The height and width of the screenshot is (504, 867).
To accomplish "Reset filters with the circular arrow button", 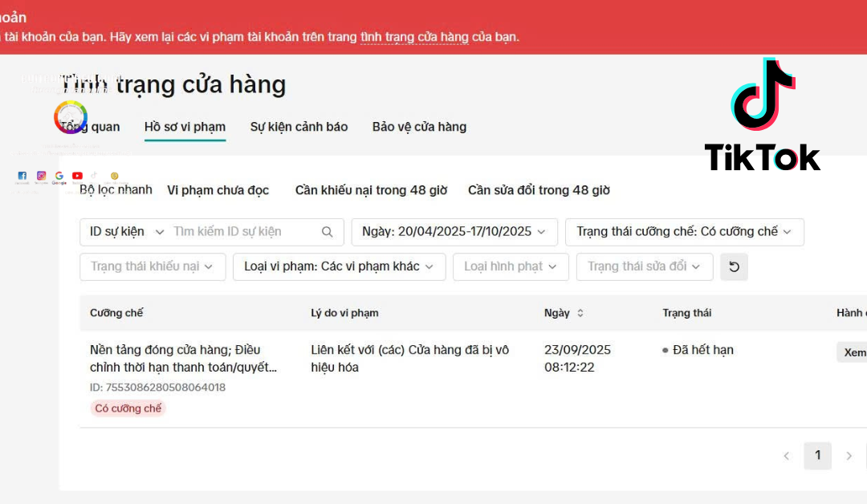I will coord(734,267).
